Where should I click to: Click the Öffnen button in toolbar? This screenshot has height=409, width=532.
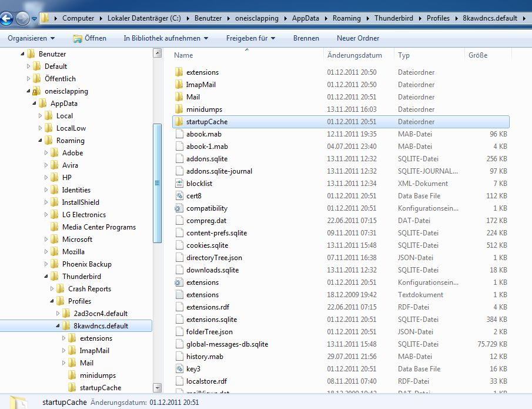click(x=89, y=38)
